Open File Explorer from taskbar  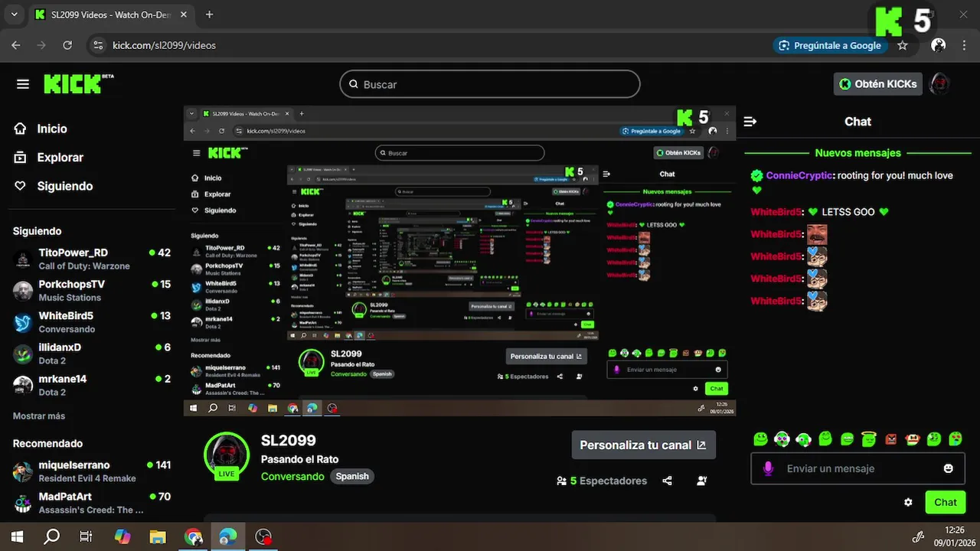[157, 536]
